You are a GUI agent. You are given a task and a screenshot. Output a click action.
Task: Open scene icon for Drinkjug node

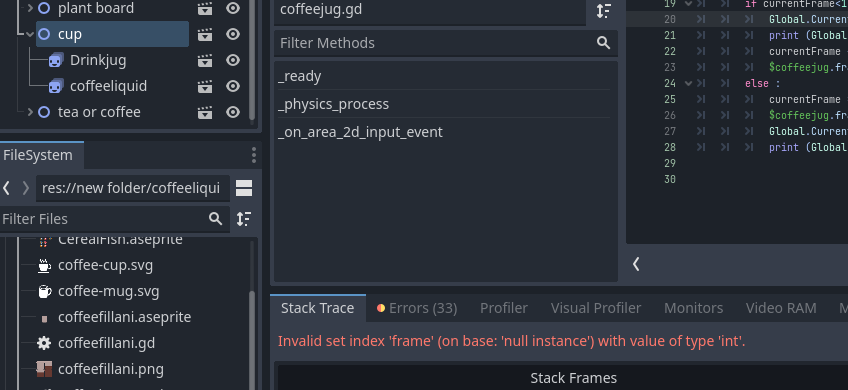(x=204, y=60)
